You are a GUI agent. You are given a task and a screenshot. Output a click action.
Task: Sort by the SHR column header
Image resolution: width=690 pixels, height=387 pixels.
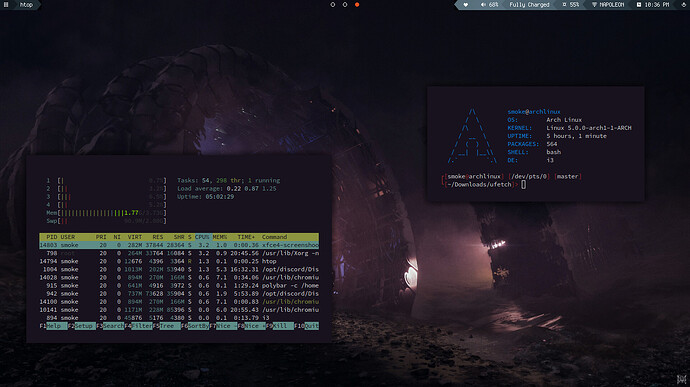(x=179, y=237)
